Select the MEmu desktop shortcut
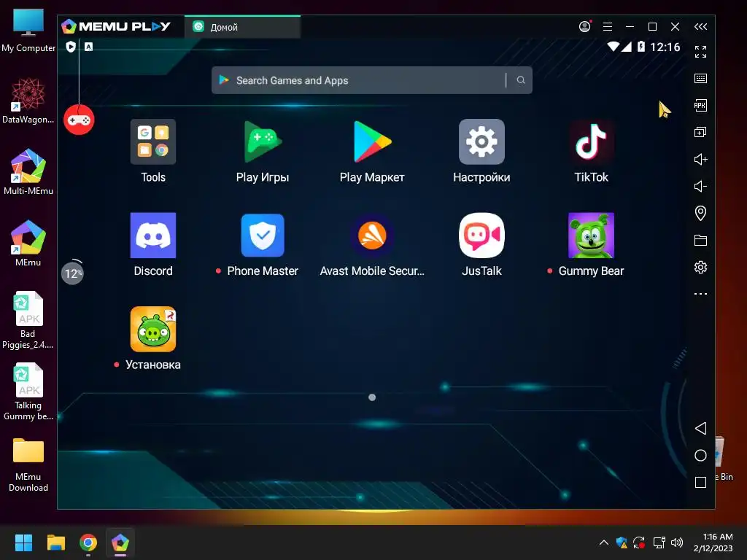Image resolution: width=747 pixels, height=560 pixels. pyautogui.click(x=28, y=244)
